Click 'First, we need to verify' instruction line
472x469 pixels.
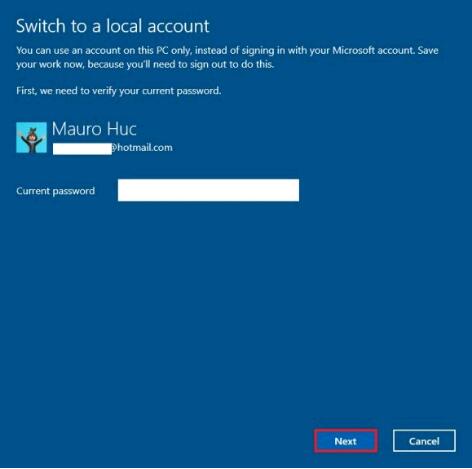[119, 91]
